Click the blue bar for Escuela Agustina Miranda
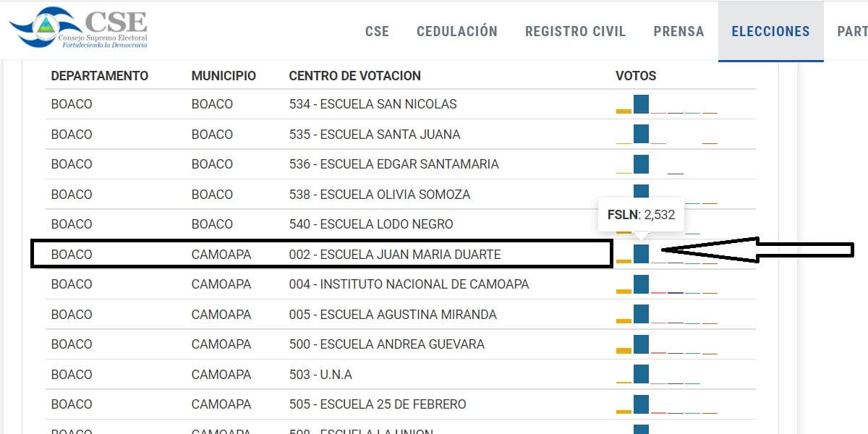This screenshot has width=868, height=434. click(x=641, y=314)
